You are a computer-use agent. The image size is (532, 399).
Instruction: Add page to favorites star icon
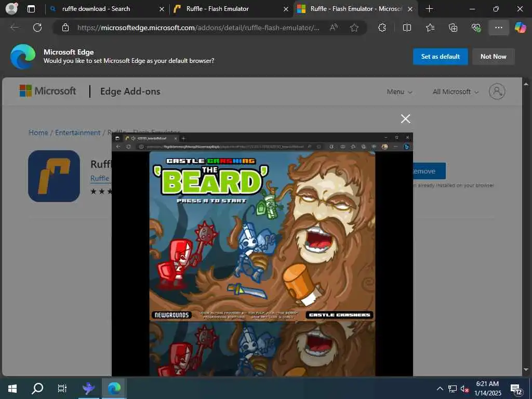point(354,28)
